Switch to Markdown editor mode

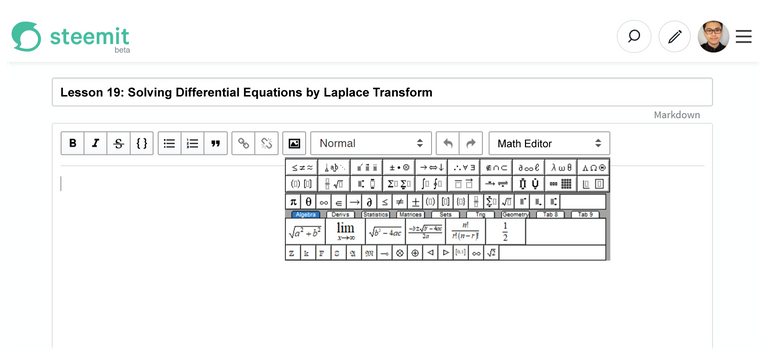(677, 115)
